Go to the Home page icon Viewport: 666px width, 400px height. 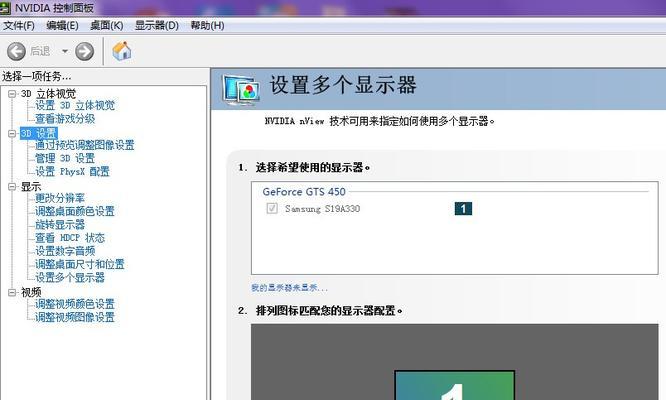[x=121, y=51]
